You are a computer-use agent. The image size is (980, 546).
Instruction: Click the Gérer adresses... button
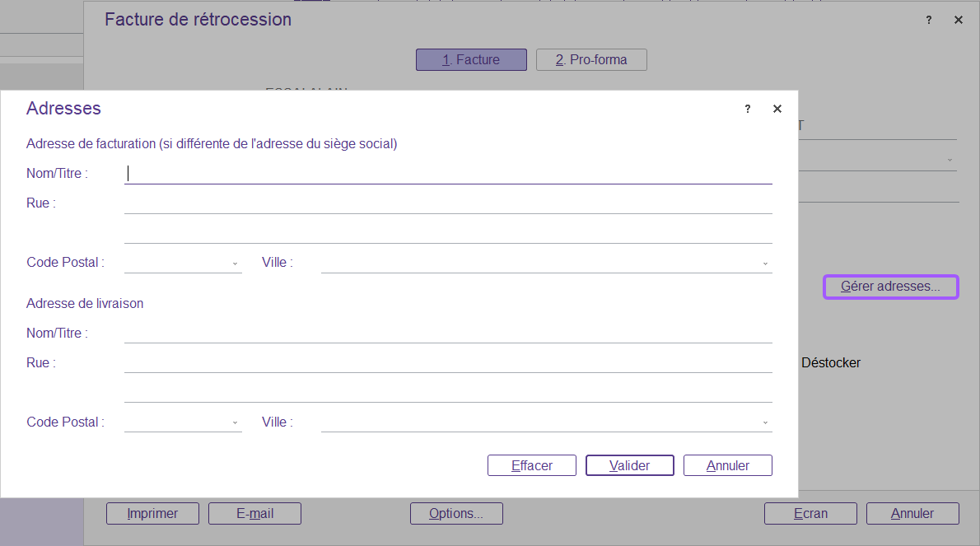tap(891, 287)
